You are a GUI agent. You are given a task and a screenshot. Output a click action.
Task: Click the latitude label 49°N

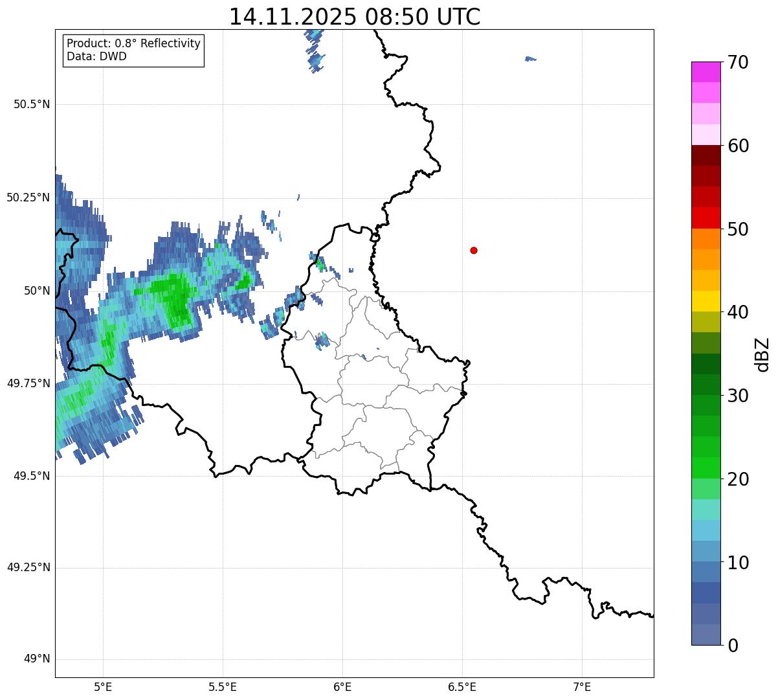click(x=37, y=659)
